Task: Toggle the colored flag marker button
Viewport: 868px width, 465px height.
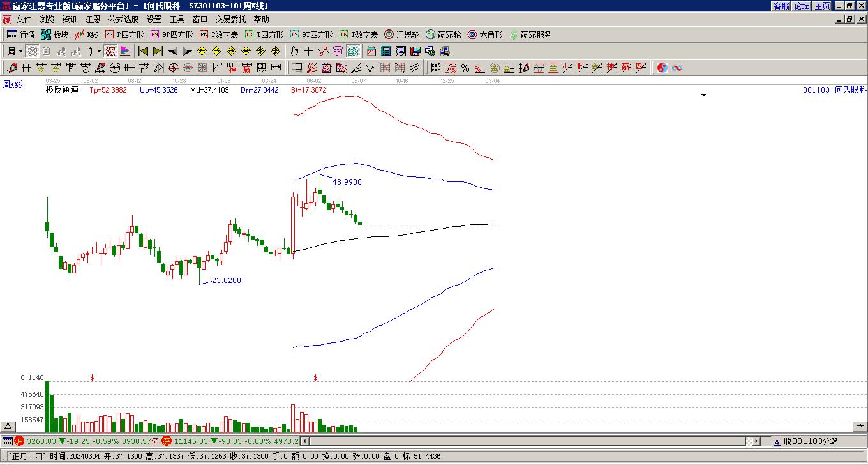Action: click(125, 51)
